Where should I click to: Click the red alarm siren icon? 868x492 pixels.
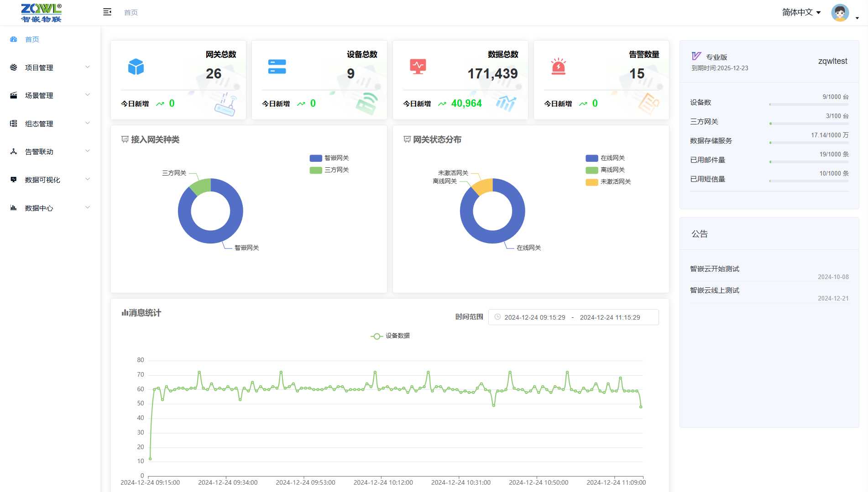point(559,67)
